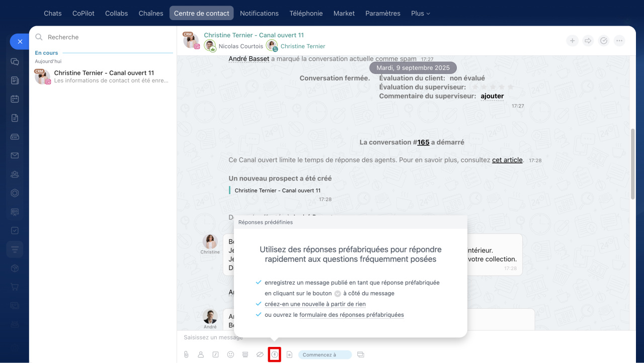644x363 pixels.
Task: Click "ajouter" supervisor comment link
Action: click(x=492, y=96)
